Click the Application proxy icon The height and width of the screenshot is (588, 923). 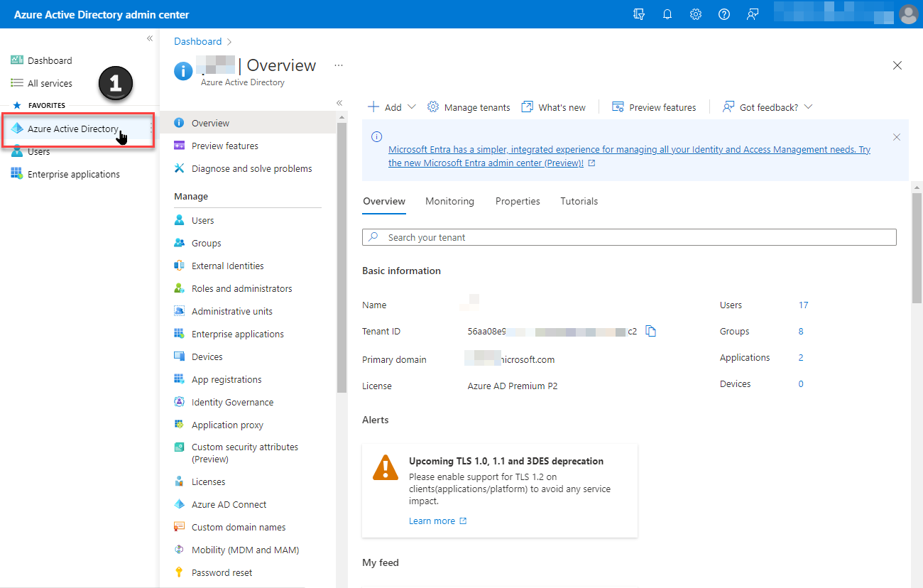tap(179, 425)
